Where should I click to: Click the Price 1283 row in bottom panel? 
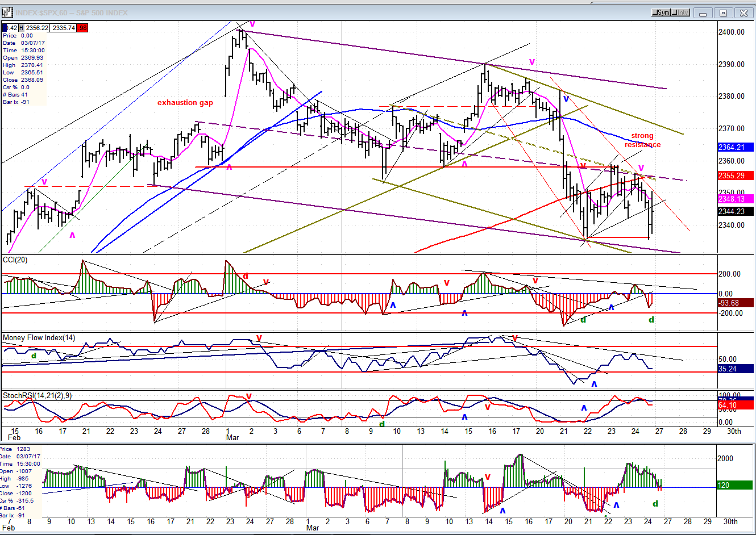tap(16, 449)
